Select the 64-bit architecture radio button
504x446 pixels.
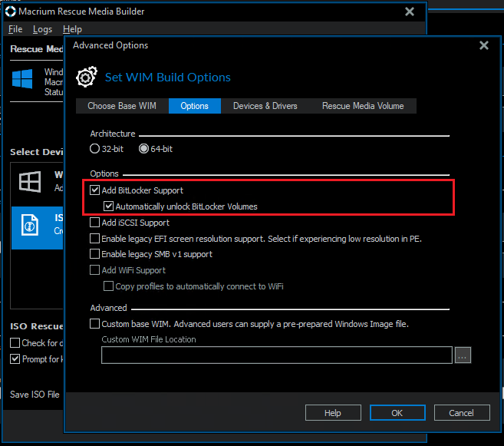tap(143, 149)
